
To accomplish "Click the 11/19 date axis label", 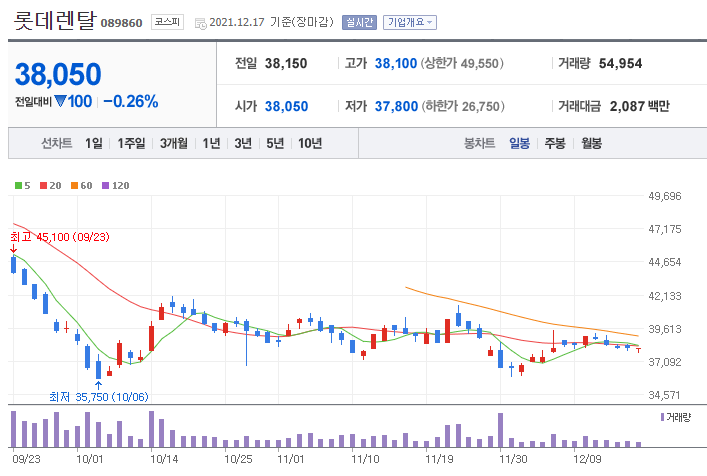I will pyautogui.click(x=439, y=459).
